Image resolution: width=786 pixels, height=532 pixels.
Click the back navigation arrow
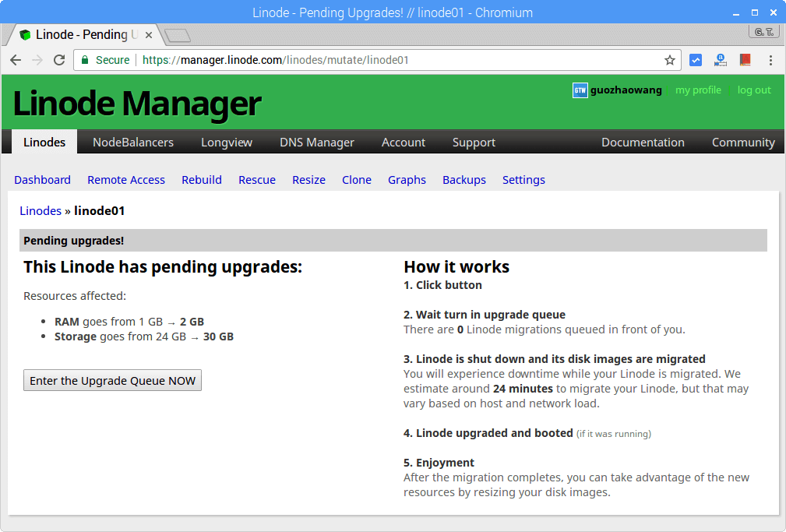pyautogui.click(x=16, y=59)
